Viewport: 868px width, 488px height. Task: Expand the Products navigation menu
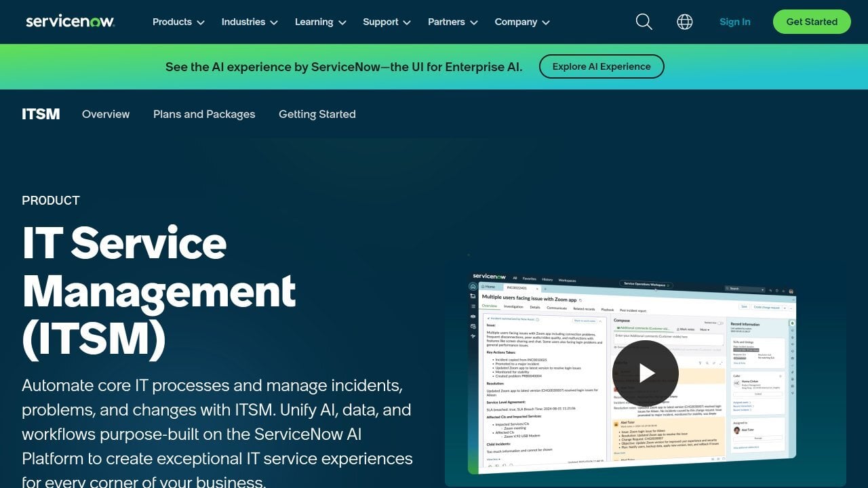[178, 22]
